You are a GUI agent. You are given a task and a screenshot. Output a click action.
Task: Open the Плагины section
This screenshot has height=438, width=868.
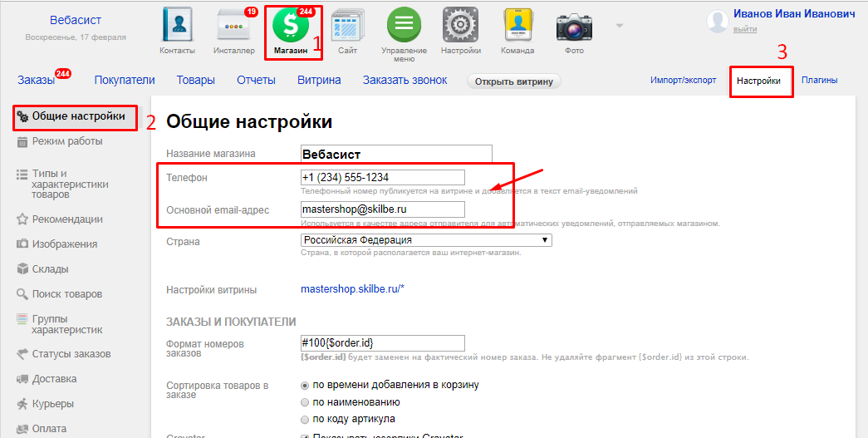pyautogui.click(x=819, y=81)
